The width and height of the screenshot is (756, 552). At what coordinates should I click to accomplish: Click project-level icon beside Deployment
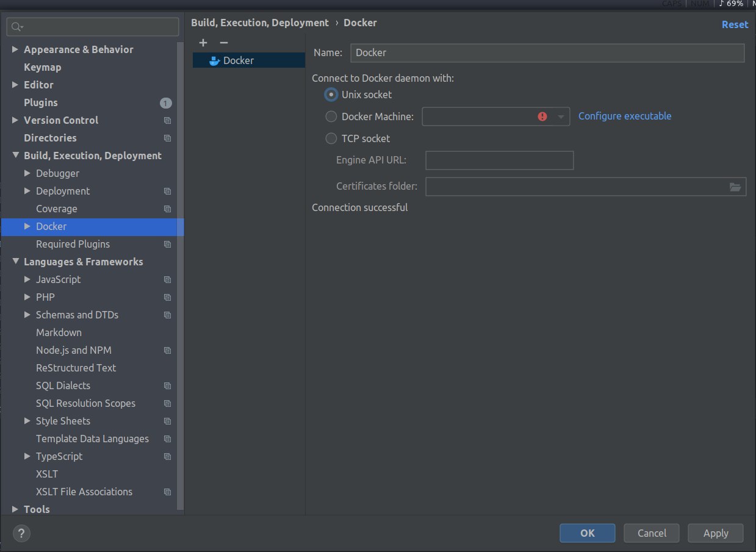(168, 192)
